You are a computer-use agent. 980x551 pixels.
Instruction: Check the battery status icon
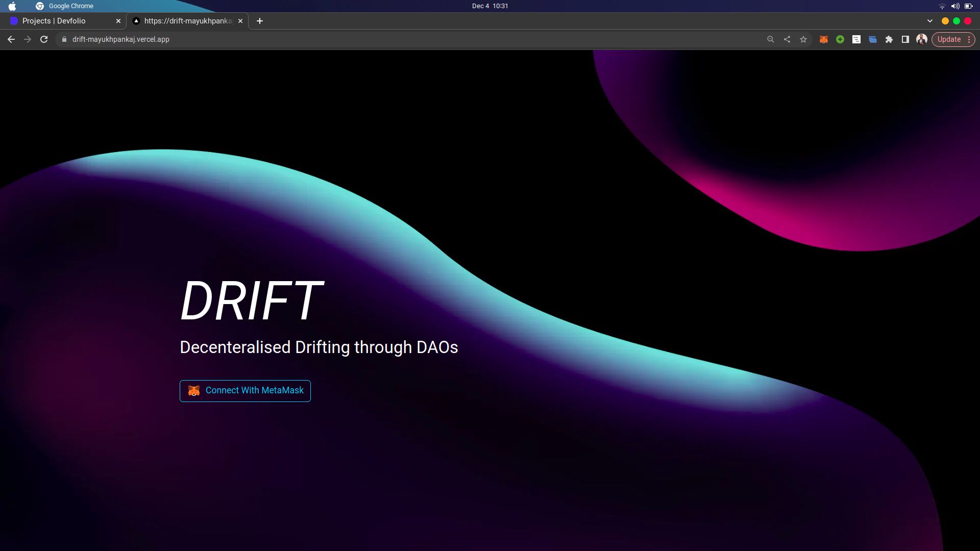click(x=968, y=6)
